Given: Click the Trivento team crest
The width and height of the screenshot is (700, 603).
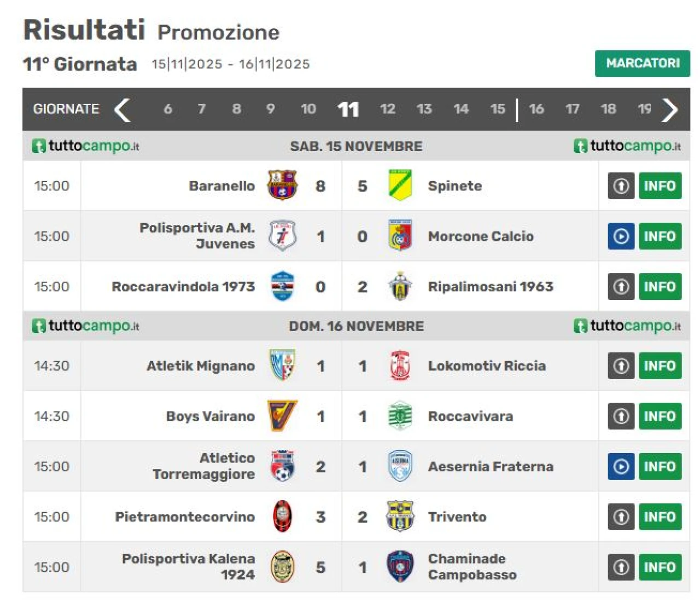Looking at the screenshot, I should pyautogui.click(x=400, y=517).
